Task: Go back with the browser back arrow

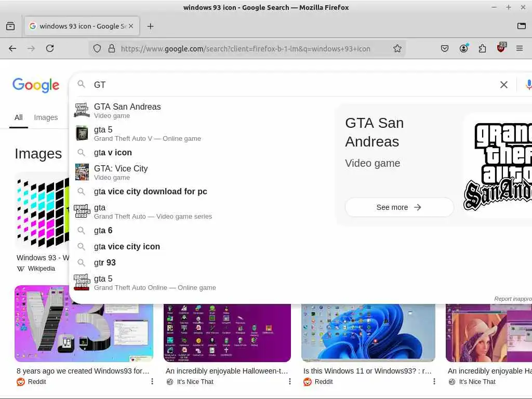Action: pyautogui.click(x=12, y=48)
